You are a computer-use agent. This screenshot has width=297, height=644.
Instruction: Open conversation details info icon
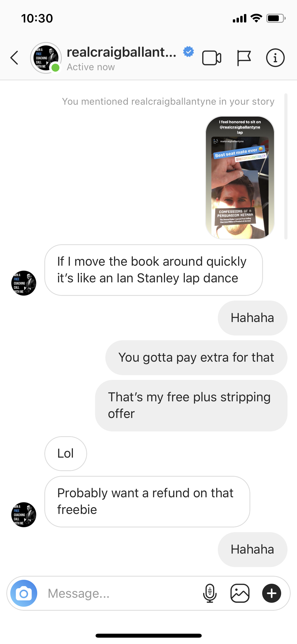275,58
